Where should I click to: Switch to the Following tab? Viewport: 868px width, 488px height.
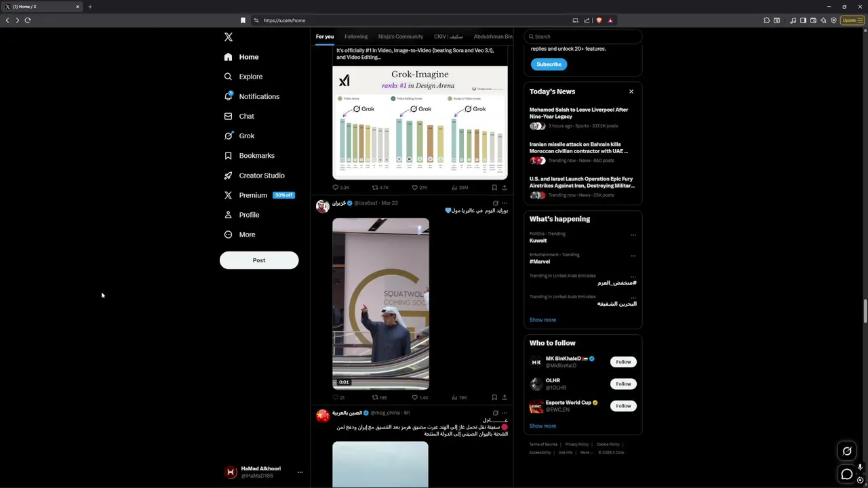tap(356, 37)
